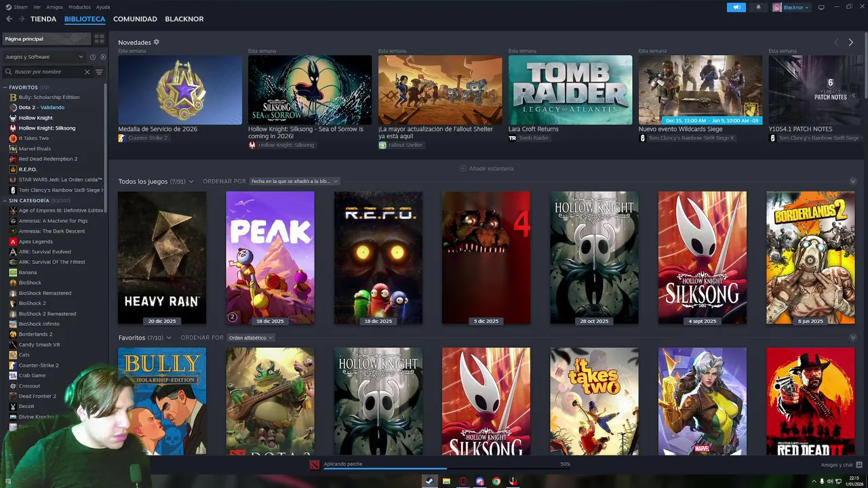Go back with the navigation arrow
868x488 pixels.
point(9,19)
